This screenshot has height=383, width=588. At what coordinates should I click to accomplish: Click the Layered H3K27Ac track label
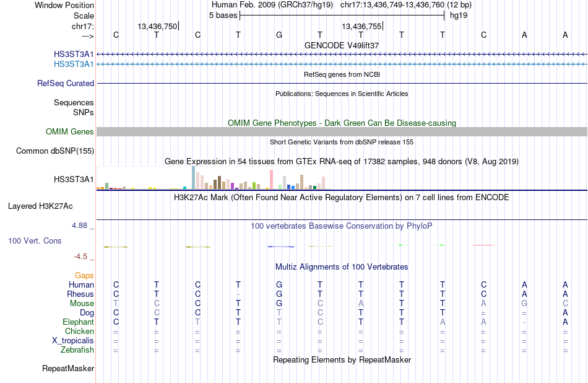[40, 206]
